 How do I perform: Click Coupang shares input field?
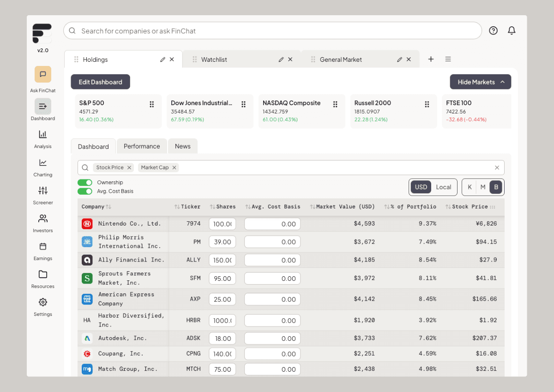click(223, 354)
